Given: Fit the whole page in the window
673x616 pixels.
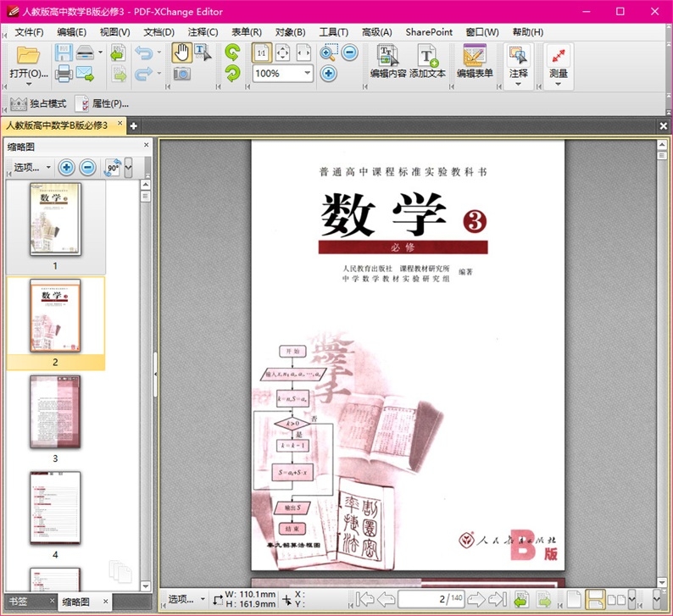Looking at the screenshot, I should 282,53.
